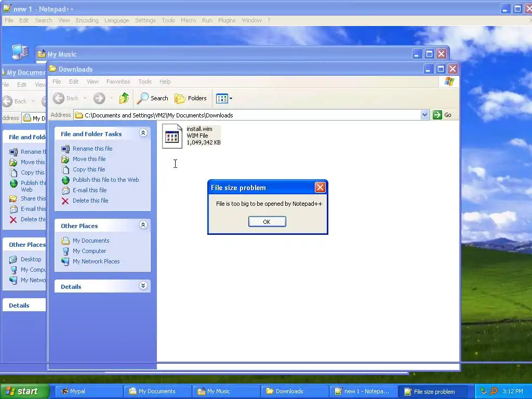Open My Computer icon in Downloads Other Places

coord(65,251)
